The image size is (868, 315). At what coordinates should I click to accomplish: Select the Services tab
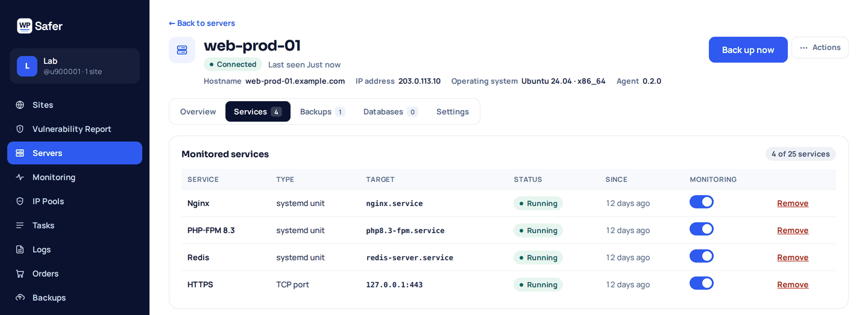click(258, 111)
